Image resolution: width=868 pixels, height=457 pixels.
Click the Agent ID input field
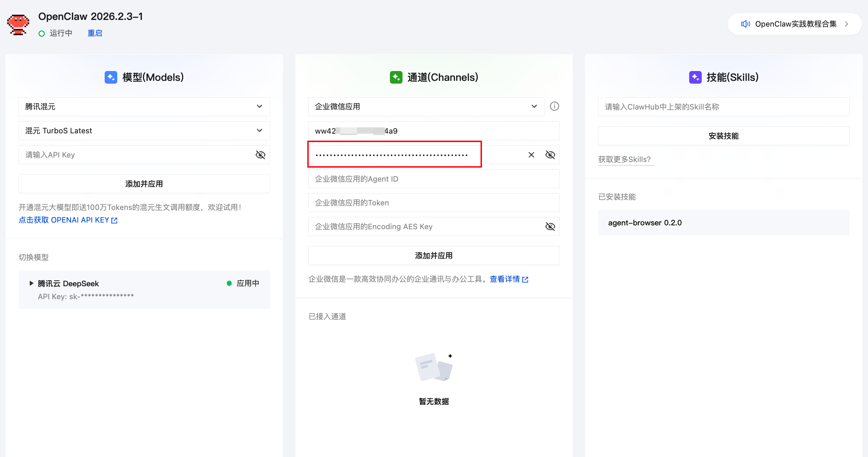(434, 179)
